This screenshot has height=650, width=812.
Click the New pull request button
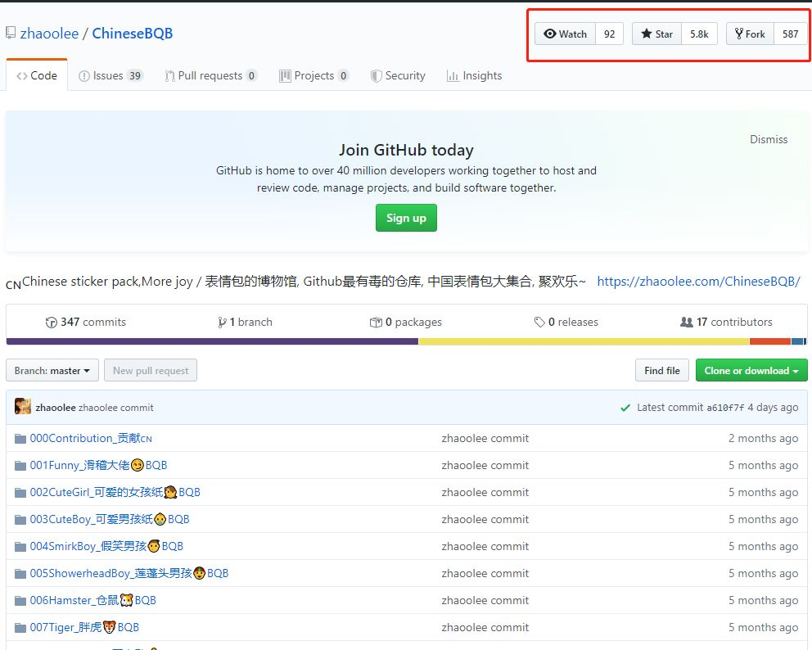coord(151,371)
